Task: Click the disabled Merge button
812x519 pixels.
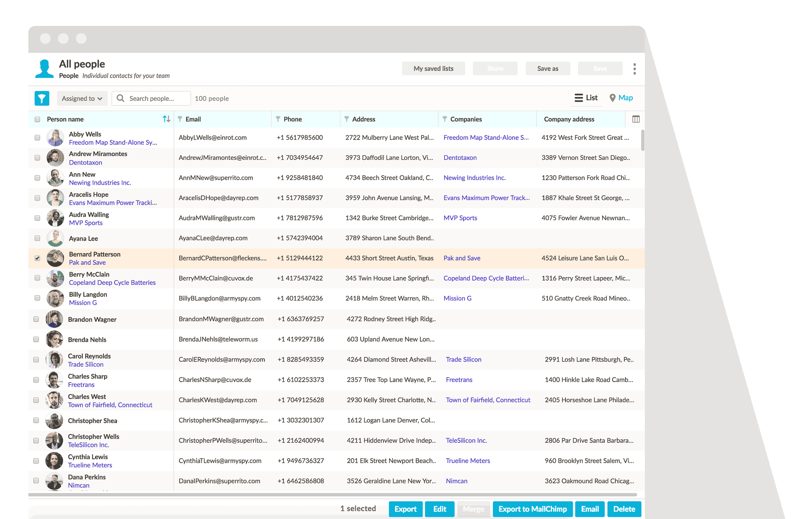Action: pyautogui.click(x=473, y=509)
